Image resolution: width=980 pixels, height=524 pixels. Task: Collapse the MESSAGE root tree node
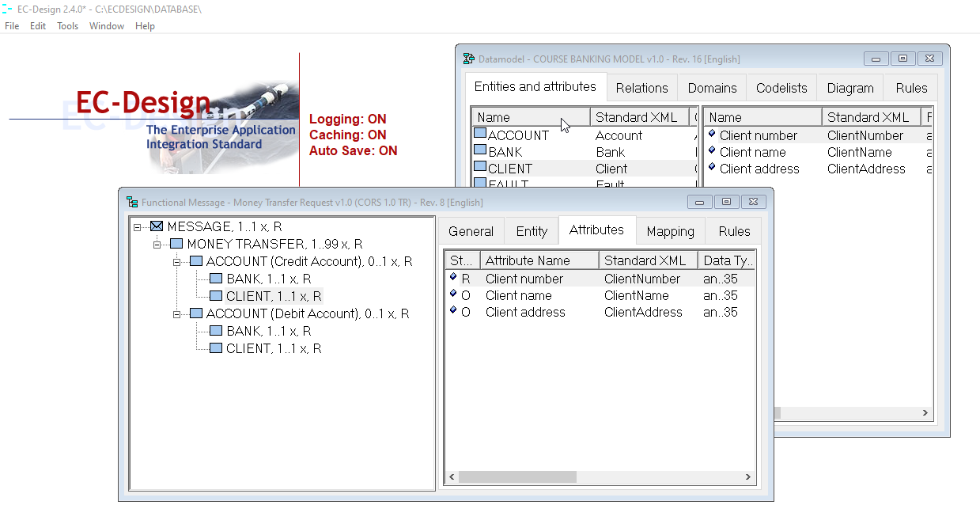click(x=138, y=227)
